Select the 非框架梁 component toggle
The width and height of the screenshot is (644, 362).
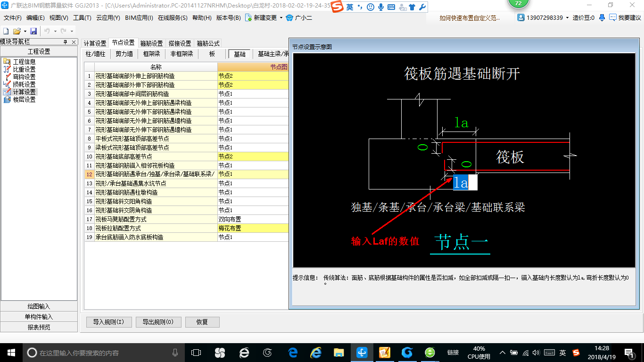(182, 54)
